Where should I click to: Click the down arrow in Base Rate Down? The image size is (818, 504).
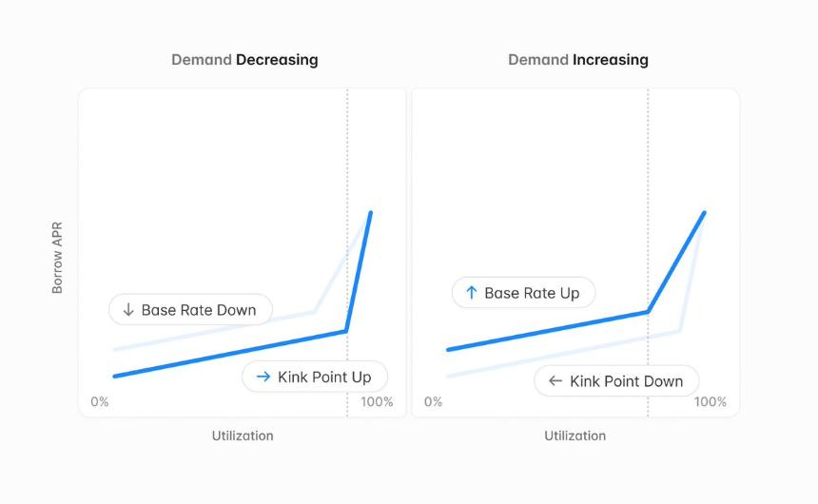coord(128,310)
